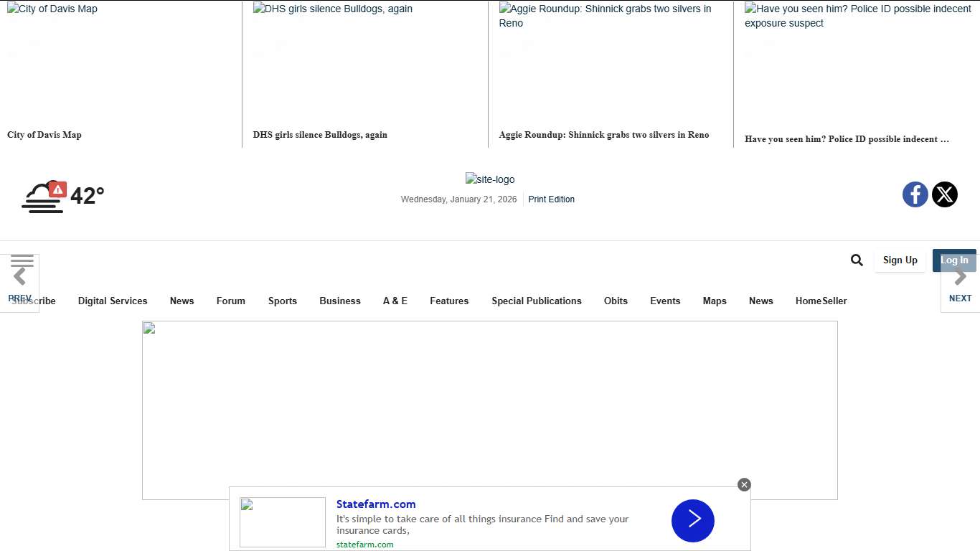Open the Obits navigation item

(x=616, y=301)
